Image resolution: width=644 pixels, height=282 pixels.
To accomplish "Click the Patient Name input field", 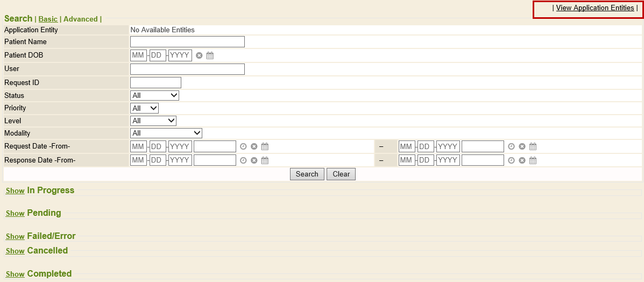I will (187, 42).
